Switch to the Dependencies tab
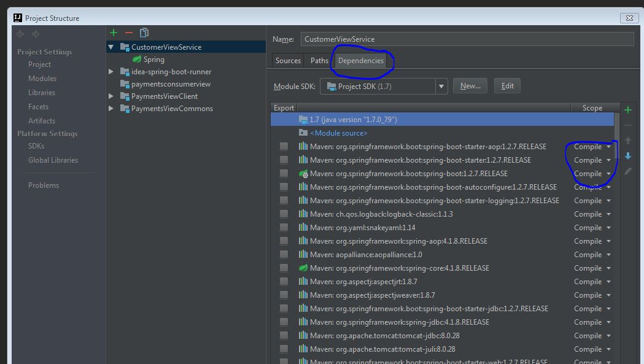The width and height of the screenshot is (644, 364). tap(360, 60)
